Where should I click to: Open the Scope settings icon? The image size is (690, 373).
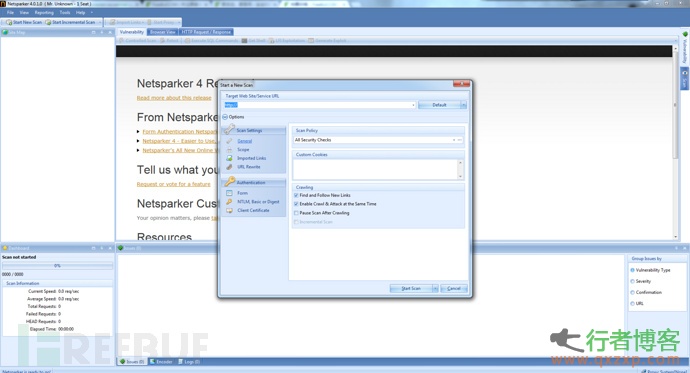(229, 150)
